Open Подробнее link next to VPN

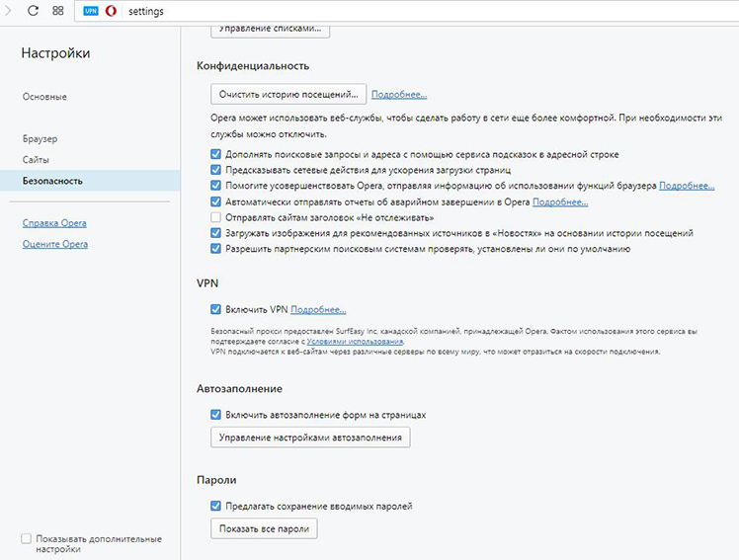[x=318, y=309]
